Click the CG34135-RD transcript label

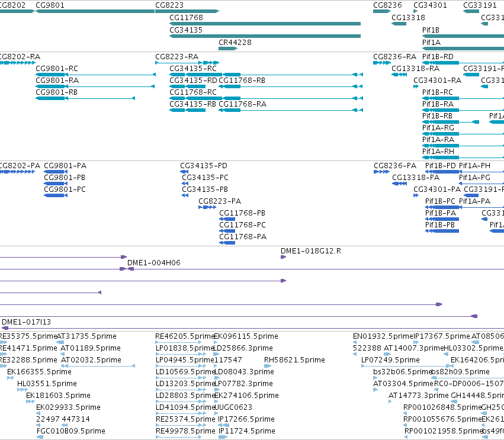[x=193, y=81]
